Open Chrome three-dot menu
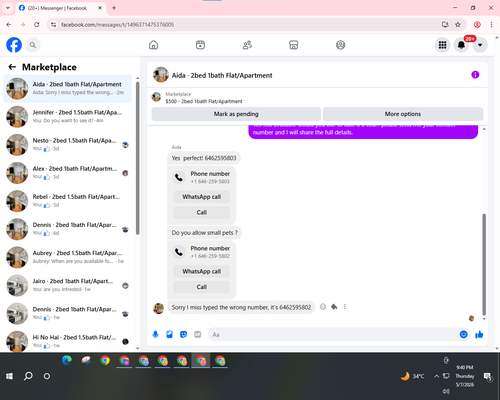This screenshot has height=400, width=500. pos(491,25)
